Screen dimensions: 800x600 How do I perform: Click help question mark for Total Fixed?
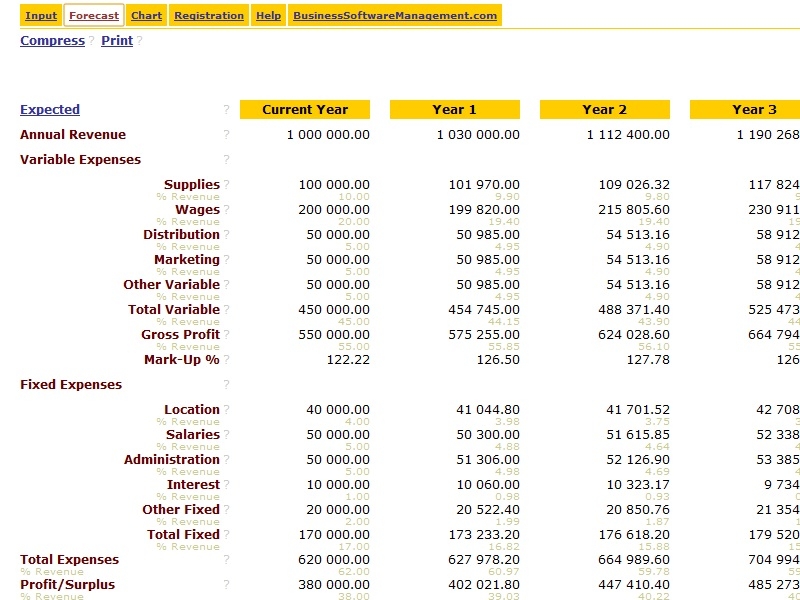point(226,535)
